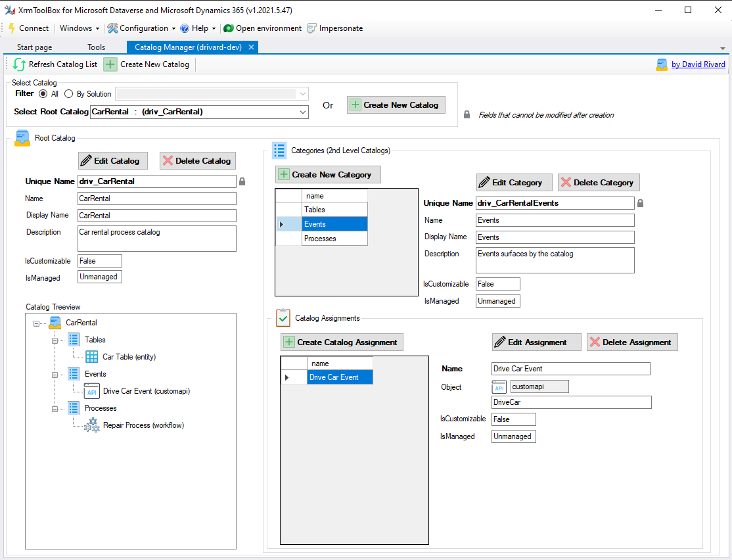Open the Select Root Catalog dropdown
This screenshot has height=560, width=732.
(x=302, y=112)
